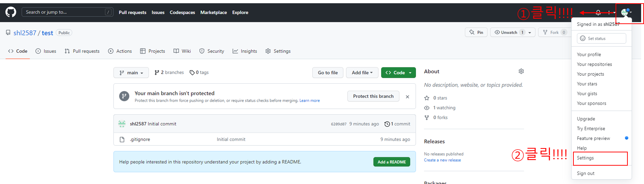The image size is (644, 184).
Task: Click the .gitignore file icon
Action: [122, 139]
